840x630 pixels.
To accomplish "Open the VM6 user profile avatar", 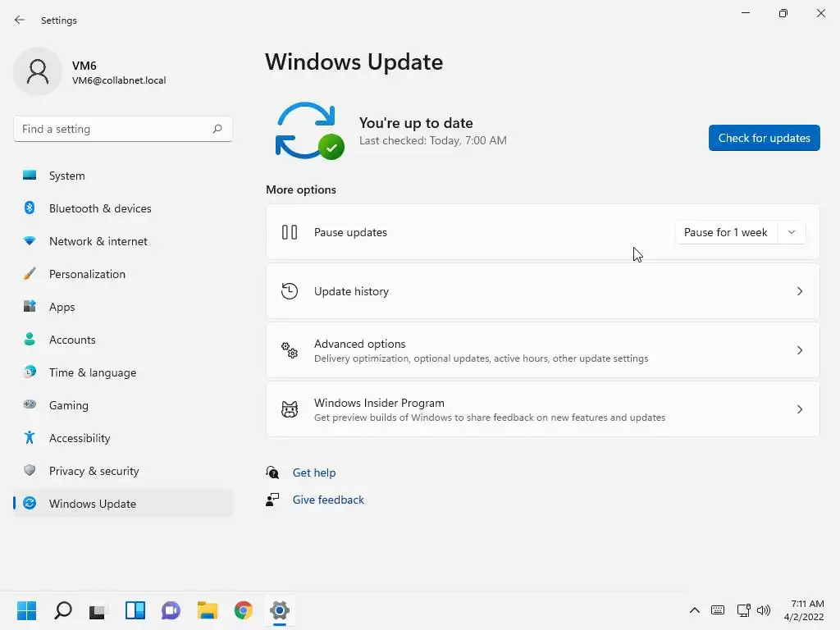I will (38, 72).
